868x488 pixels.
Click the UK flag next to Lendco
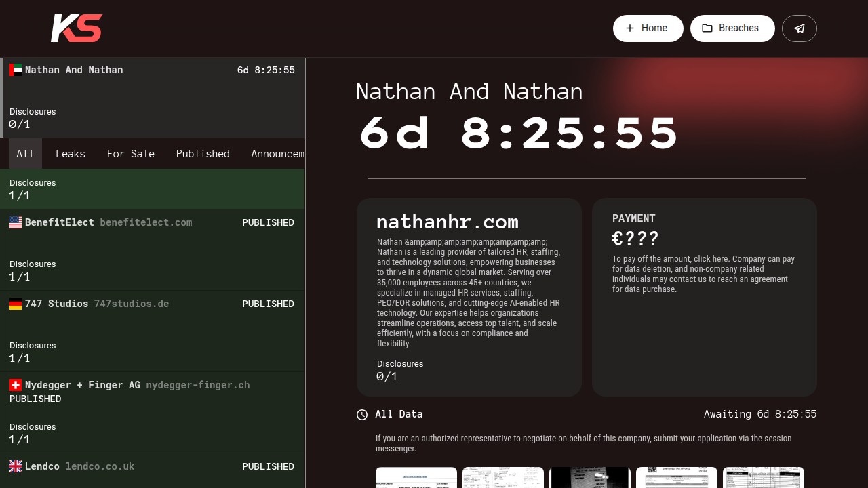[x=16, y=466]
